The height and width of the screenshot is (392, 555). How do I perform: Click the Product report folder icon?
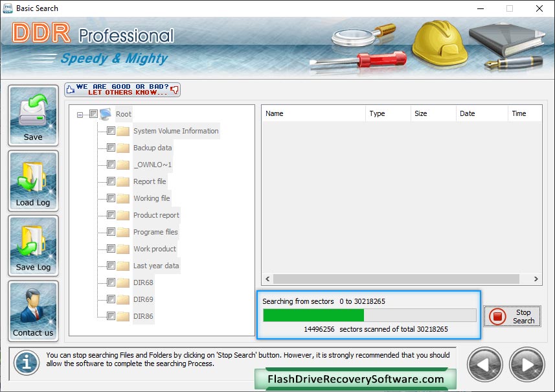tap(123, 215)
